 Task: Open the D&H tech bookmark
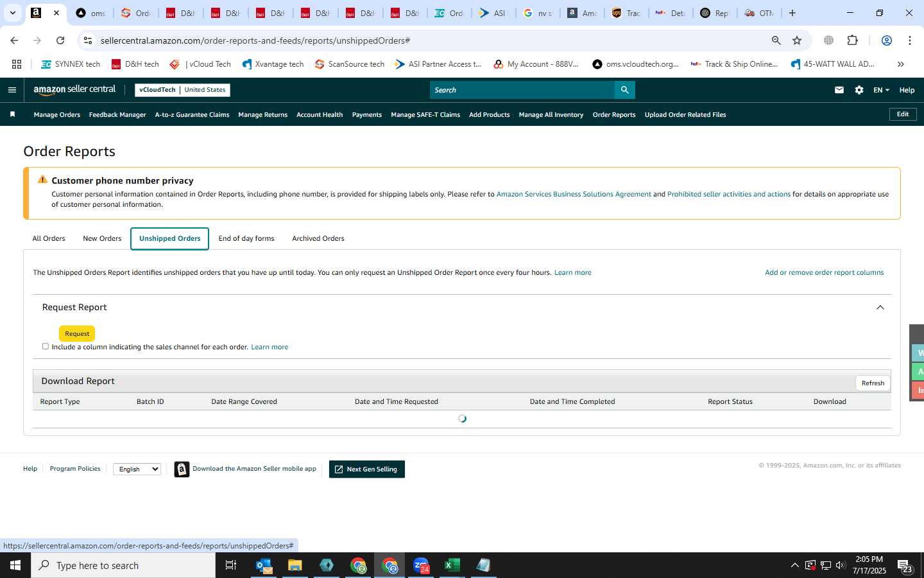(135, 64)
